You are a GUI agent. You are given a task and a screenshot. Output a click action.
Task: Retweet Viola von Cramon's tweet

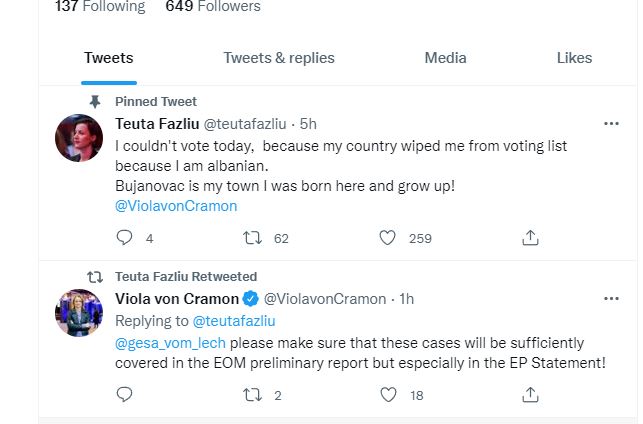253,394
